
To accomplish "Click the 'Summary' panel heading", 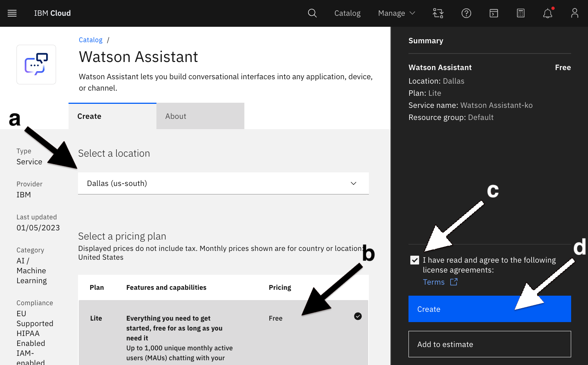I will pyautogui.click(x=426, y=41).
